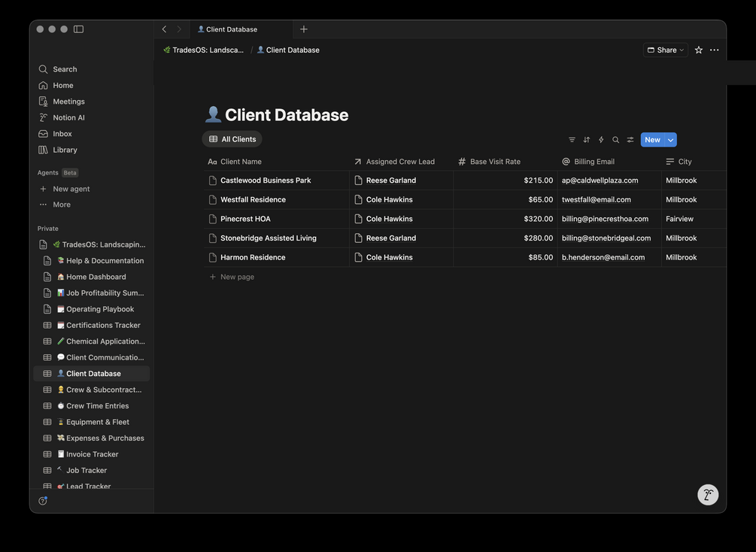Select the All Clients view tab
This screenshot has width=756, height=552.
(x=232, y=139)
